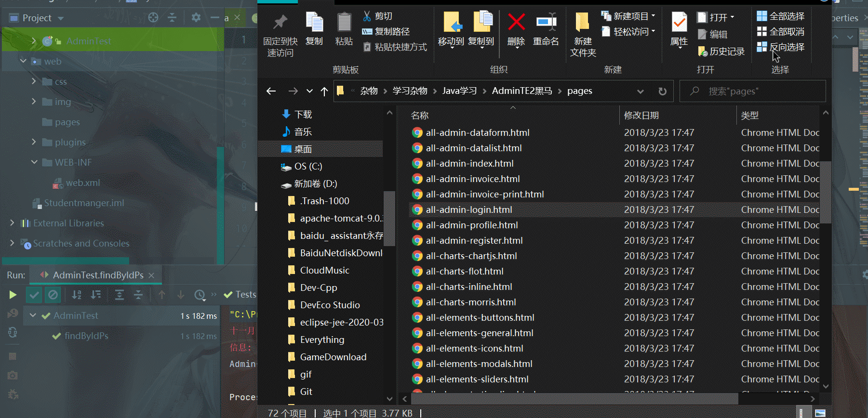Select OS (C:) drive in navigation pane
The height and width of the screenshot is (418, 868).
coord(308,167)
